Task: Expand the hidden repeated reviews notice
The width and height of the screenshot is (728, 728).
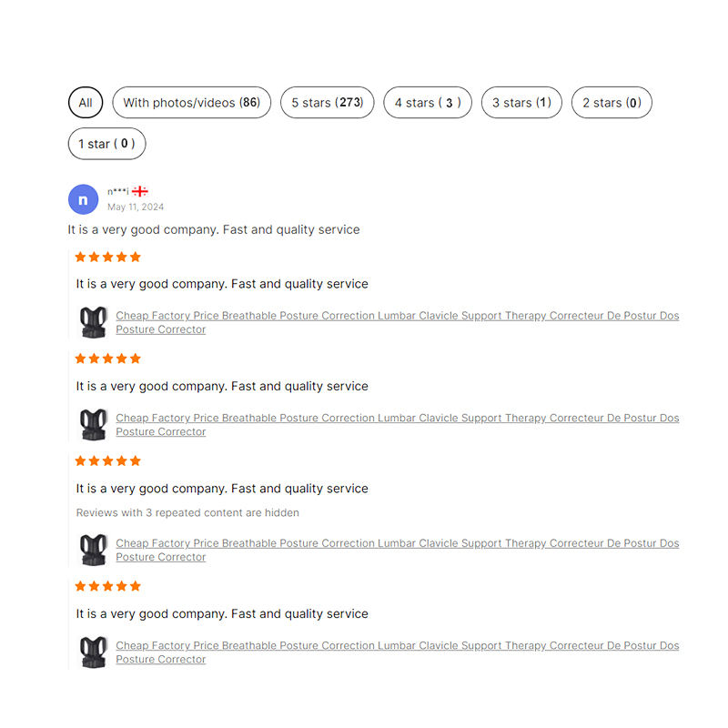Action: tap(187, 512)
